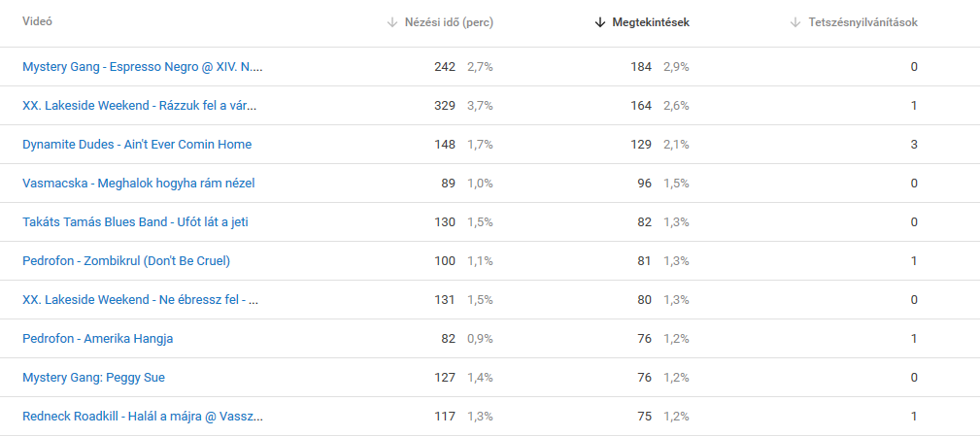This screenshot has width=980, height=436.
Task: Click the sort arrow beside Megtekintések
Action: pyautogui.click(x=600, y=22)
